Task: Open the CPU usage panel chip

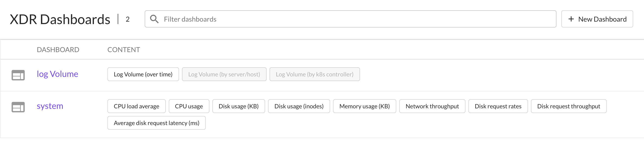Action: point(189,106)
